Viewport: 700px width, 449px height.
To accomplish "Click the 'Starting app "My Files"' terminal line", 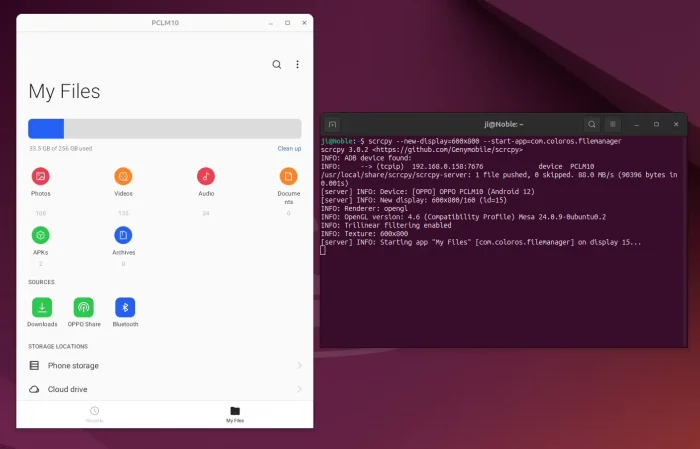I will pos(481,242).
